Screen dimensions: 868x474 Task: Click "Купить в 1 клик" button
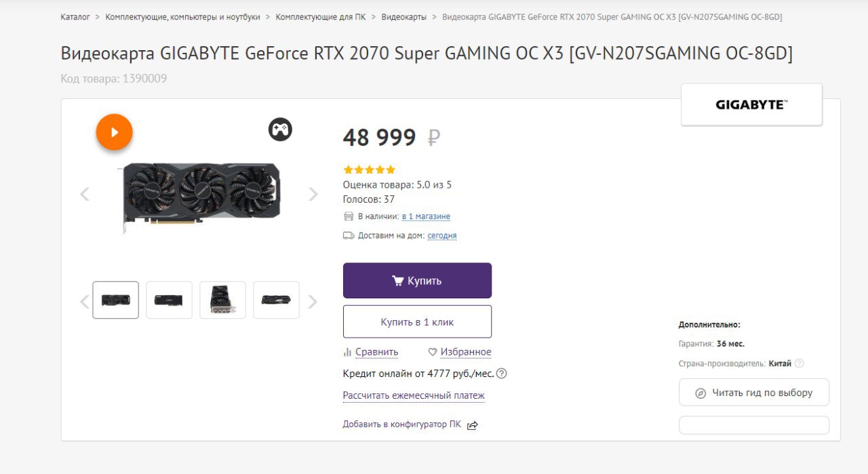pyautogui.click(x=417, y=322)
